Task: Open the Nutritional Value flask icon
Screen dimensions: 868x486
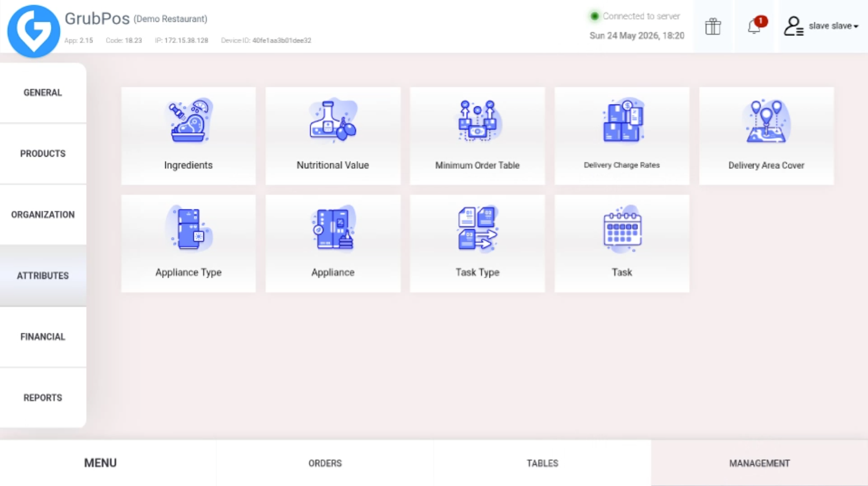Action: (x=333, y=120)
